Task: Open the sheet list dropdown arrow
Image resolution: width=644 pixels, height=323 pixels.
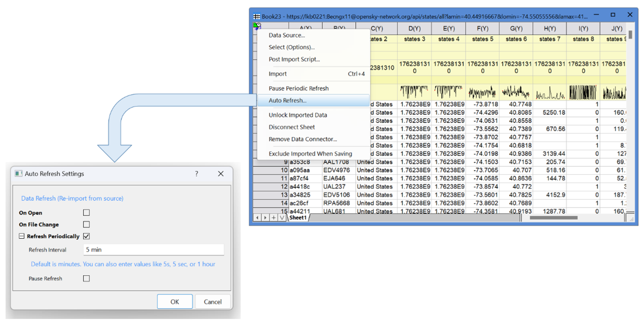Action: point(282,218)
